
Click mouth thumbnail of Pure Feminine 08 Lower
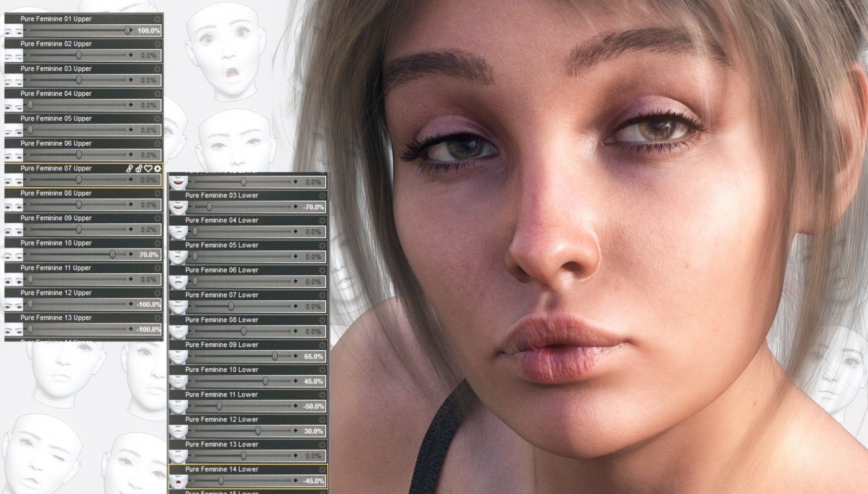(178, 332)
